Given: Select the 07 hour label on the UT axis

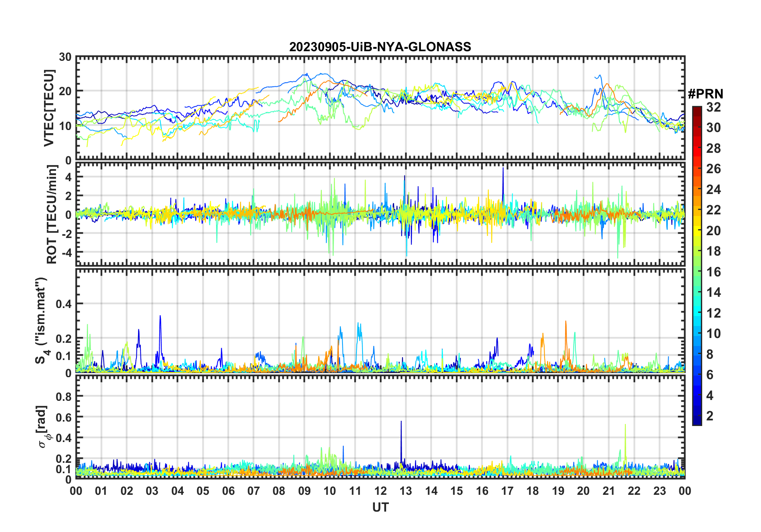Looking at the screenshot, I should [254, 491].
